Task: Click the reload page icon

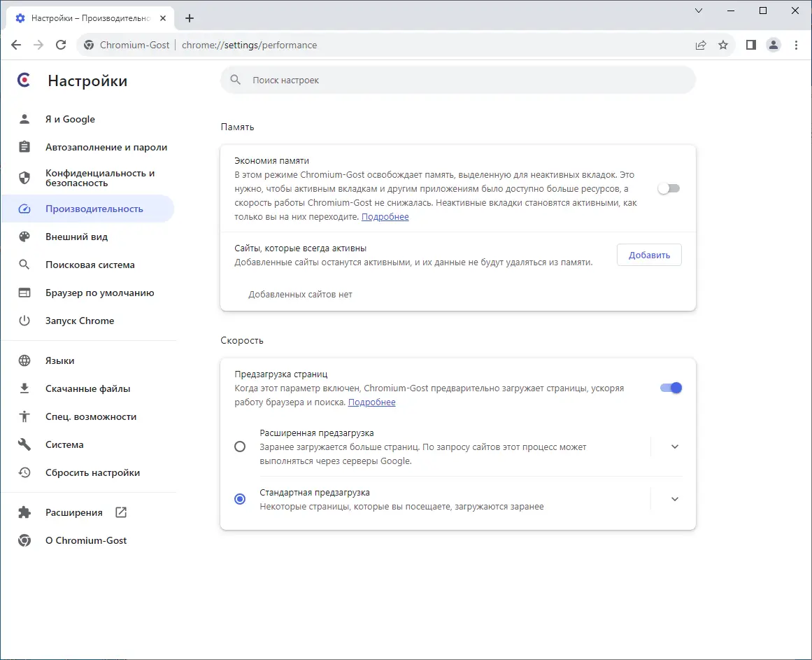Action: [x=61, y=45]
